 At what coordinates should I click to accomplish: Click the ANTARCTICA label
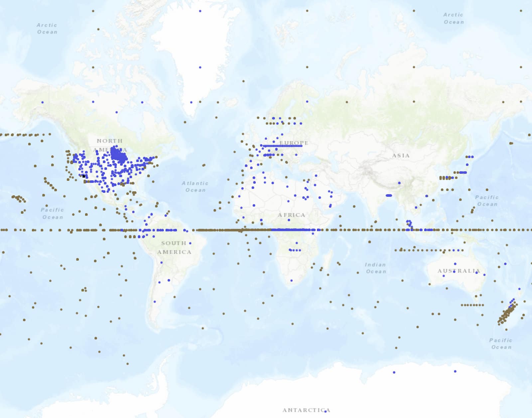point(306,410)
